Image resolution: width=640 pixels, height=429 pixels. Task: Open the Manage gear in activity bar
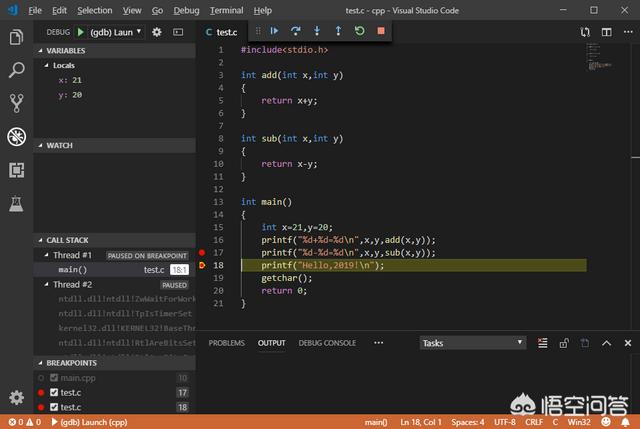point(16,397)
